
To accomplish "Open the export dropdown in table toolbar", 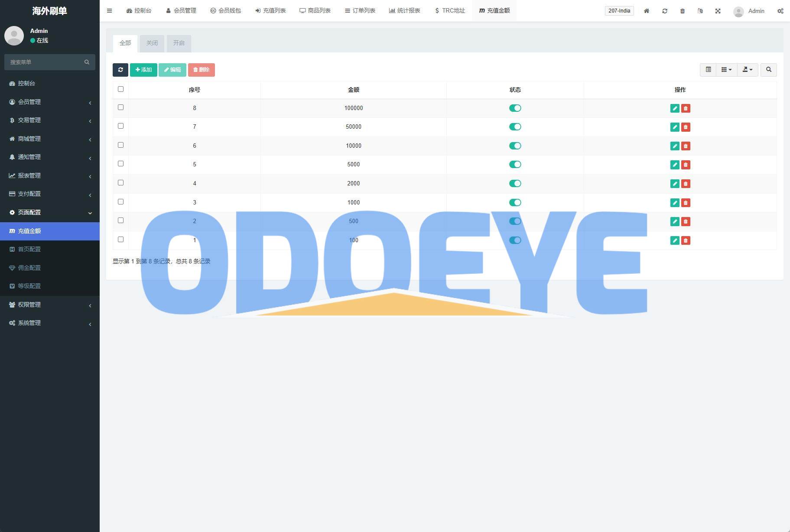I will [x=748, y=70].
